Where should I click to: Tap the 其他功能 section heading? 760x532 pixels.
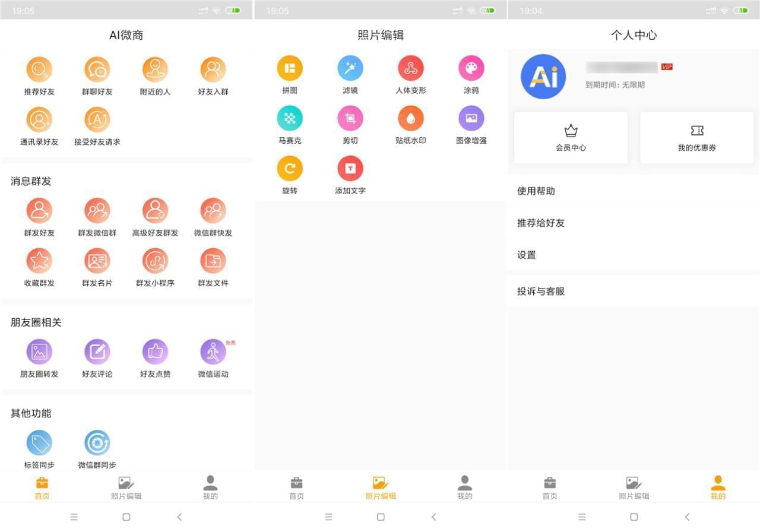pyautogui.click(x=31, y=413)
